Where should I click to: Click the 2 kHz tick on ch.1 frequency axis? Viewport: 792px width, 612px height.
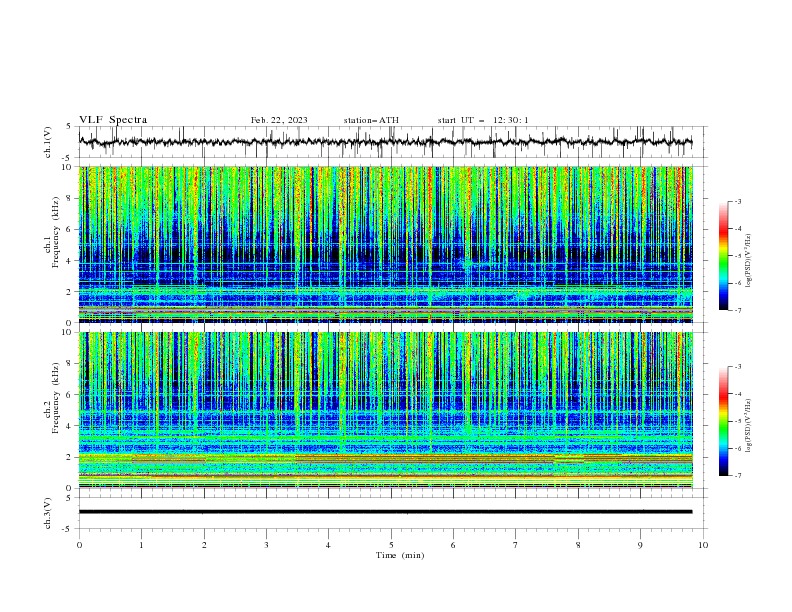click(x=70, y=291)
